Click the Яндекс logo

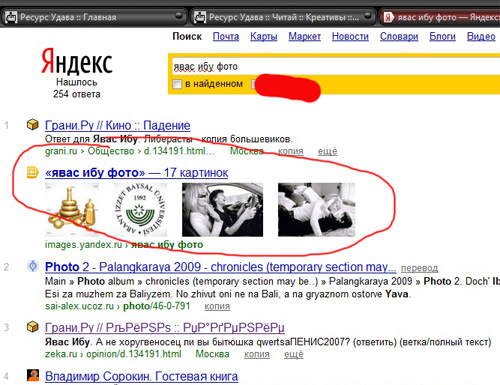(x=77, y=62)
